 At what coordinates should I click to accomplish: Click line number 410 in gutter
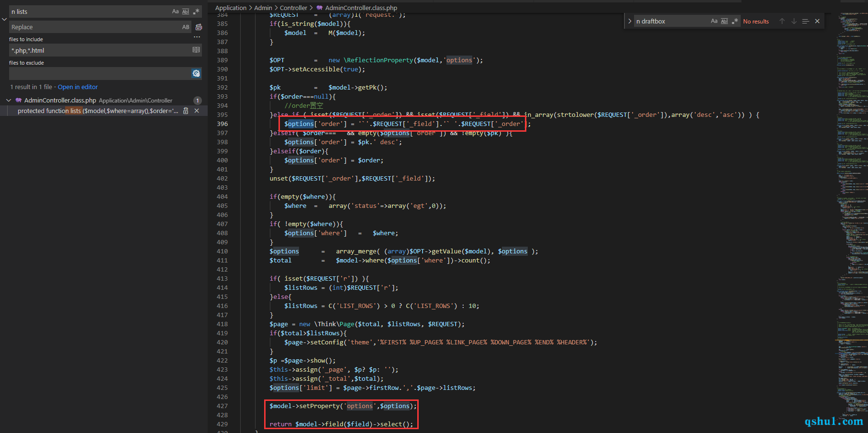pyautogui.click(x=222, y=251)
